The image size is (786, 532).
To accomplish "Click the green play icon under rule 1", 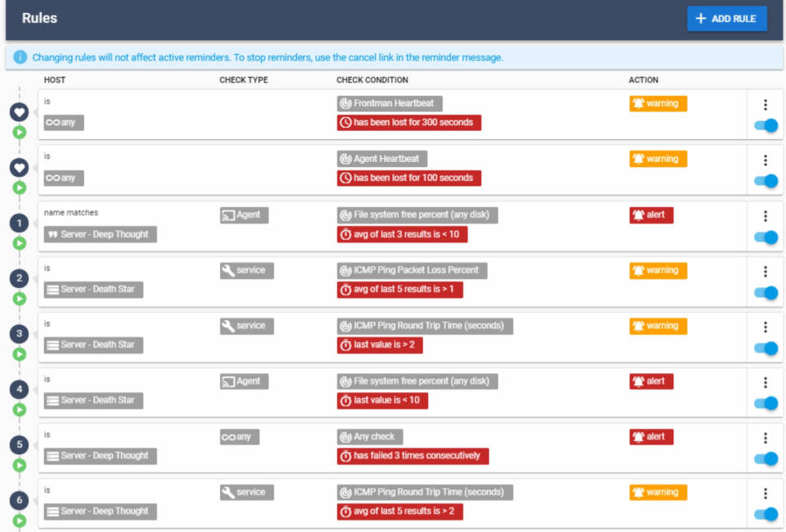I will click(x=19, y=243).
